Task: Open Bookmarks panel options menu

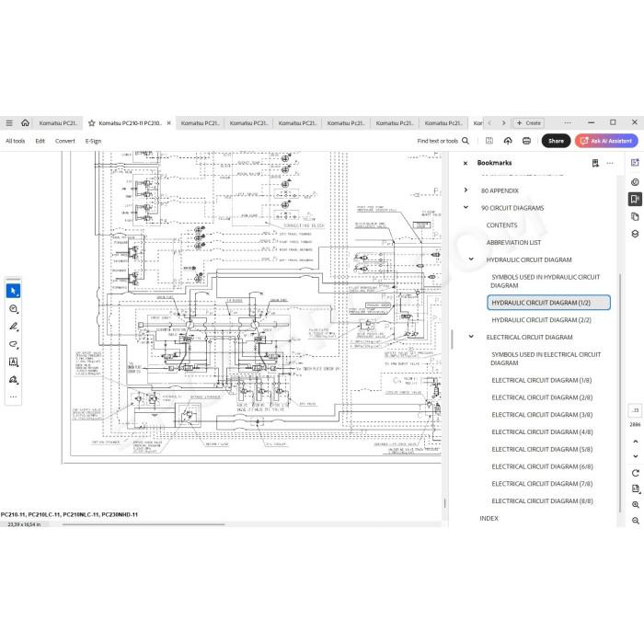Action: tap(610, 163)
